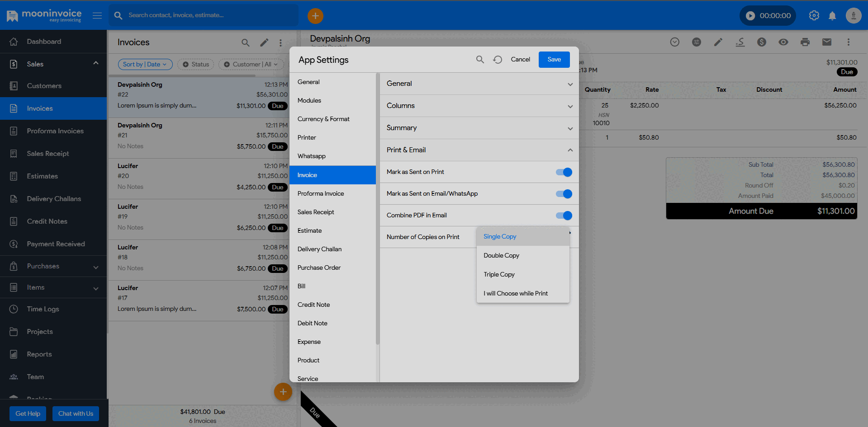Click the search icon in Invoices list header
The height and width of the screenshot is (427, 868).
tap(245, 42)
